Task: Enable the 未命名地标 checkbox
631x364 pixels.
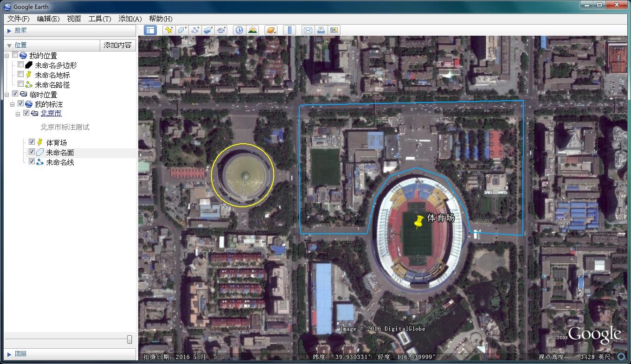Action: coord(20,74)
